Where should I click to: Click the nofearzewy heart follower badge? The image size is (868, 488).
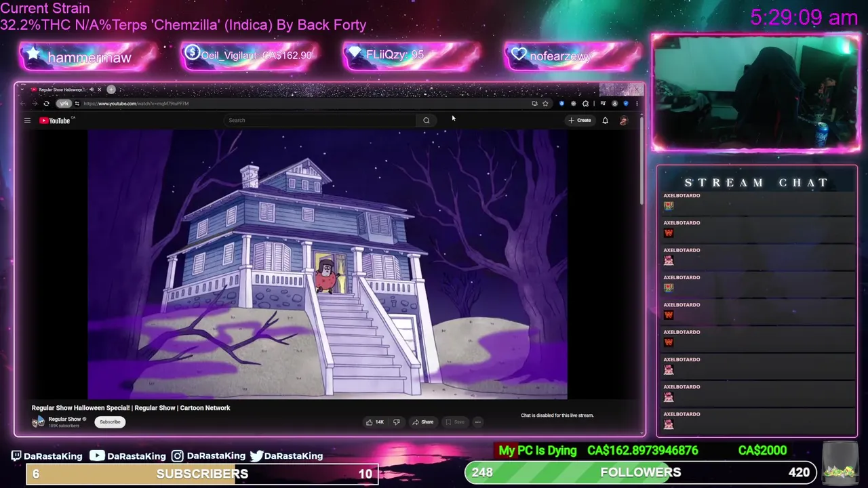[x=573, y=56]
